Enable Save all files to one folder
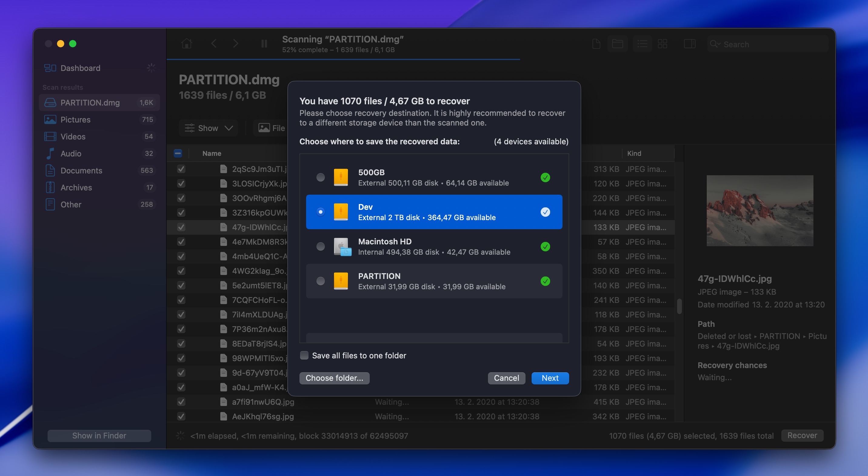Viewport: 868px width, 476px height. click(304, 355)
